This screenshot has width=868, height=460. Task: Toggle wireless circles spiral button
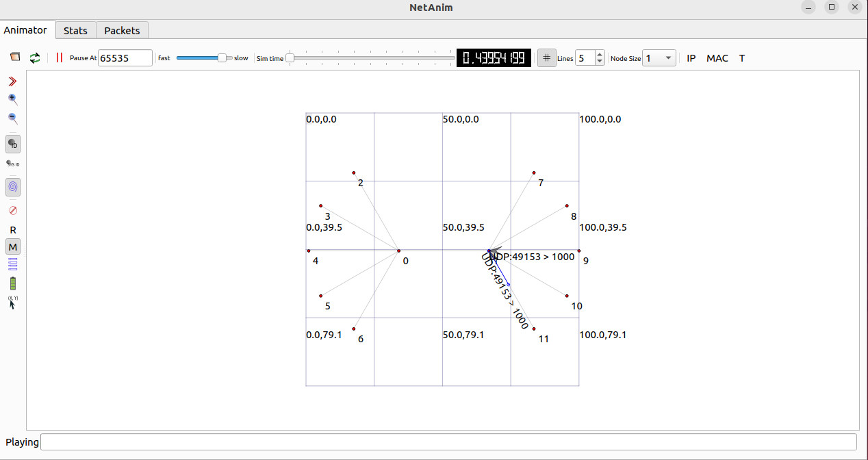[13, 186]
